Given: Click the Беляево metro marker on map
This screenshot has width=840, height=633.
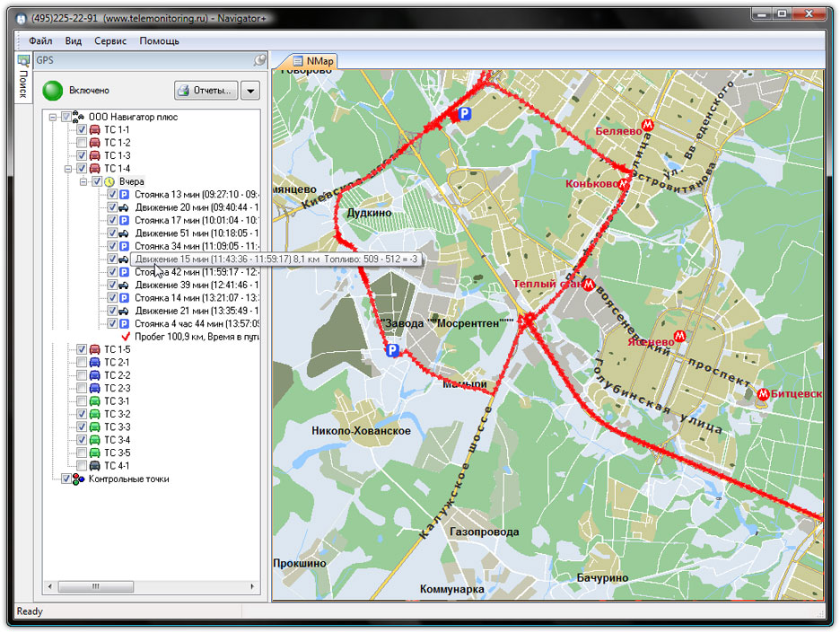Looking at the screenshot, I should pos(648,126).
